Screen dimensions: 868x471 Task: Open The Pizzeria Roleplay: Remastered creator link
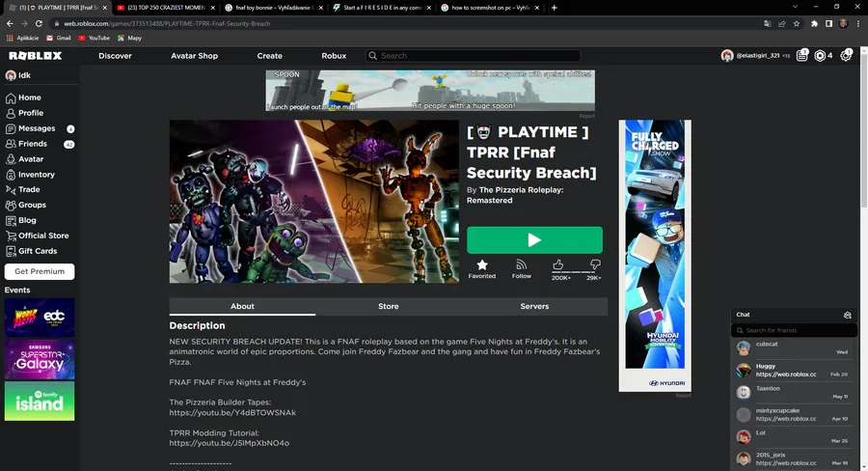click(x=515, y=195)
